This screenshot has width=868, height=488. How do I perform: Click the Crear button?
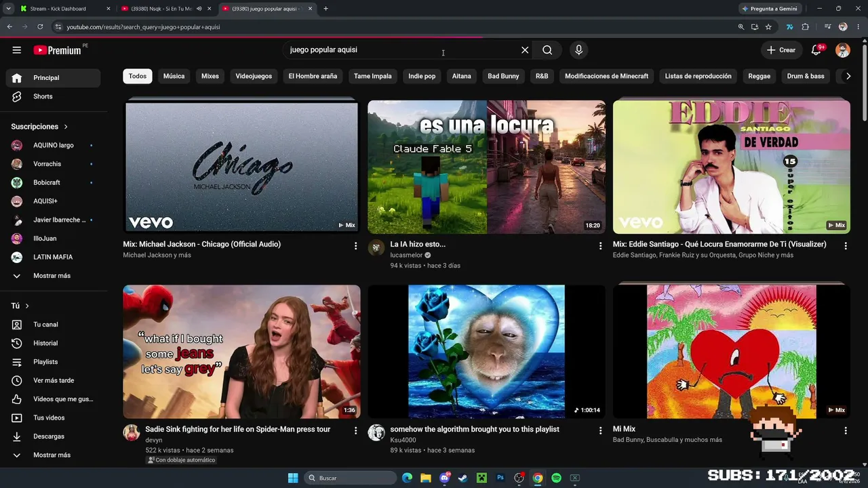(x=781, y=50)
